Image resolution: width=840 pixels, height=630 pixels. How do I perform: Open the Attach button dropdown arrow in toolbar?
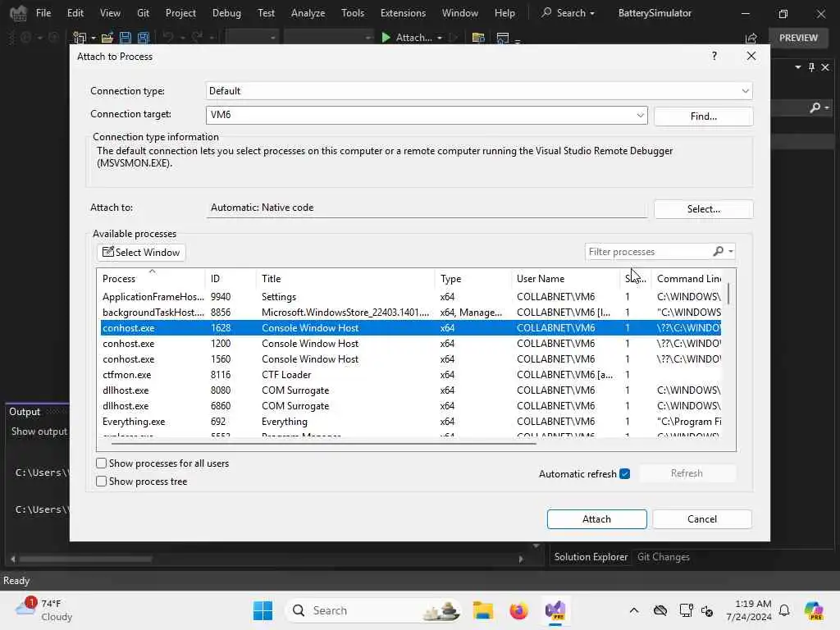coord(440,38)
